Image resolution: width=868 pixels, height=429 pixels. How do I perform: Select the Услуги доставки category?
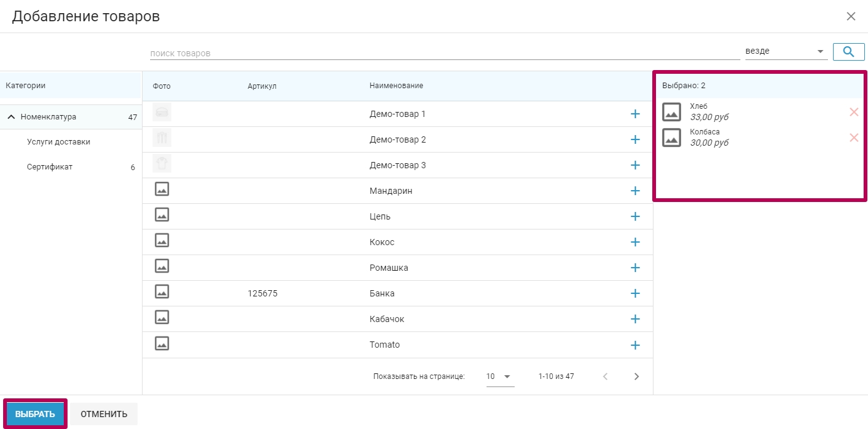pos(59,142)
